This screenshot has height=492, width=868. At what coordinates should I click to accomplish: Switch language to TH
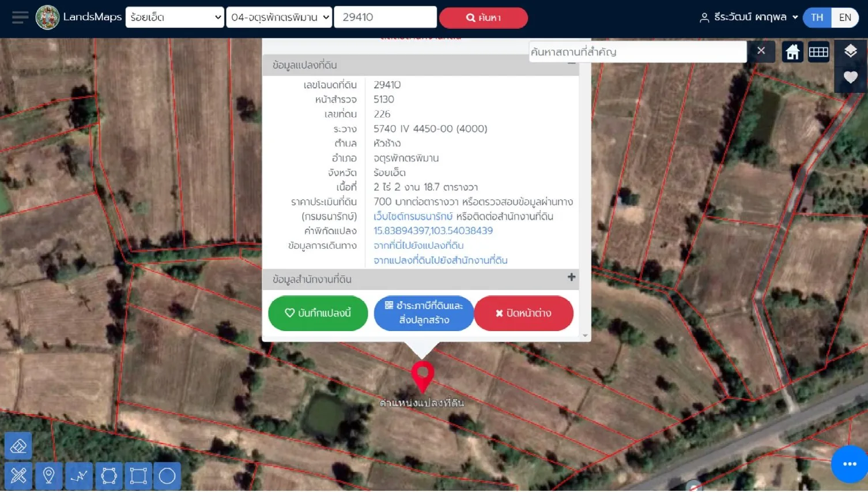pos(817,17)
